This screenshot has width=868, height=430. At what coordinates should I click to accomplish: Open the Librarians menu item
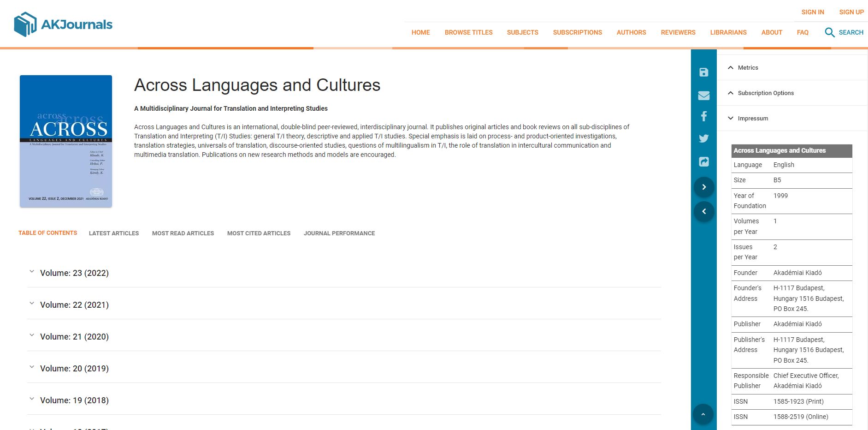(728, 32)
